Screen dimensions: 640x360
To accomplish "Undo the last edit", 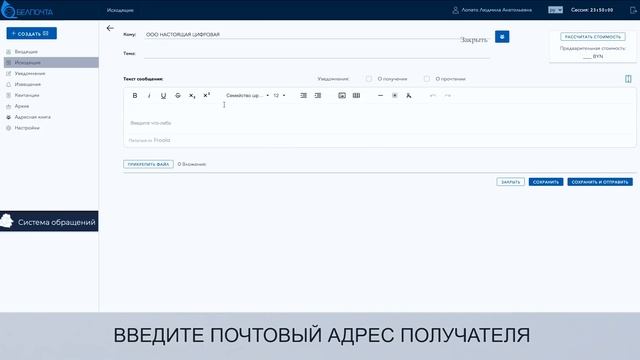I will 433,96.
